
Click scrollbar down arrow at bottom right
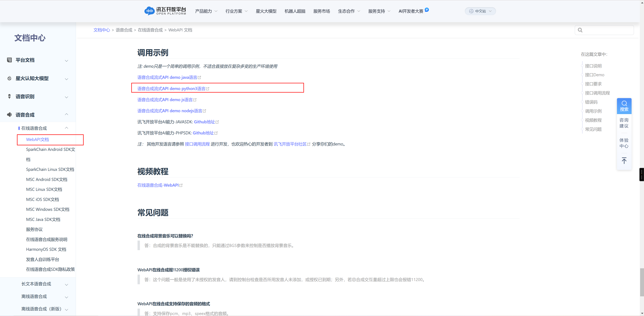642,313
